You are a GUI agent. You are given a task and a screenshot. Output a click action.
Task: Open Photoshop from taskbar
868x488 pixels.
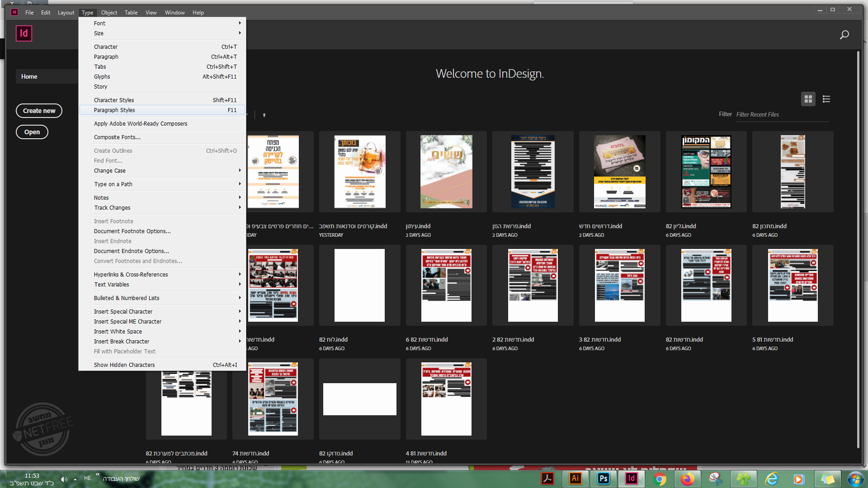(x=603, y=479)
